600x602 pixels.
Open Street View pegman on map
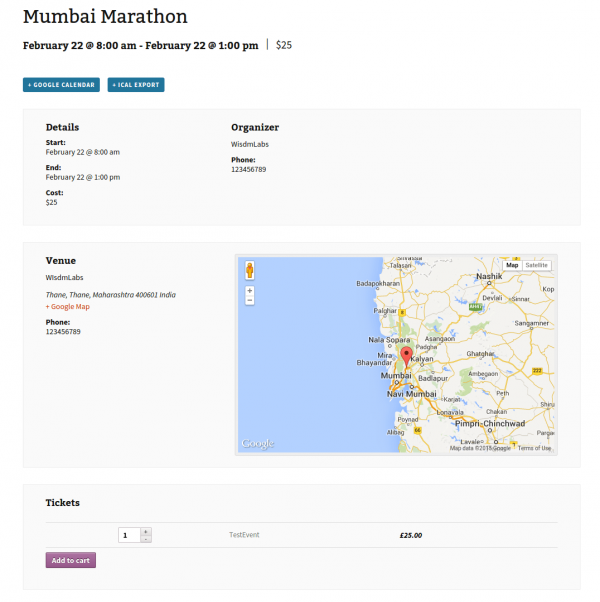(x=250, y=270)
